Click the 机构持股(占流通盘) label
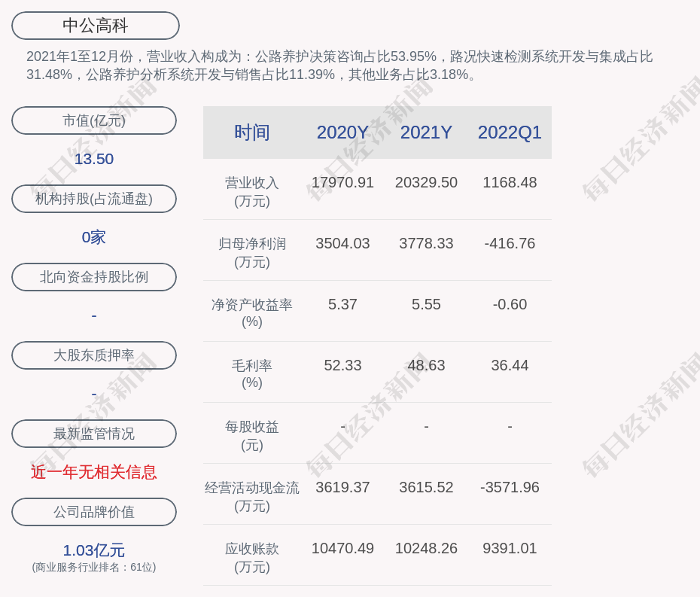This screenshot has height=597, width=700. click(x=94, y=199)
